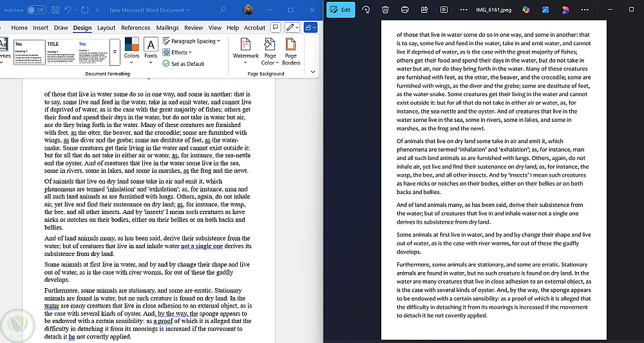Image resolution: width=644 pixels, height=343 pixels.
Task: Start slideshow in Photos
Action: 444,10
